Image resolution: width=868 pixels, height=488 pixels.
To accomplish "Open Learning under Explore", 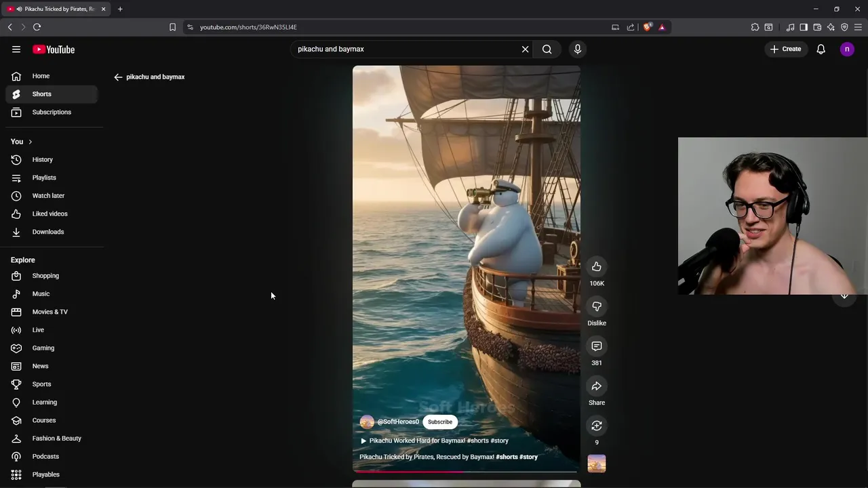I will point(52,403).
